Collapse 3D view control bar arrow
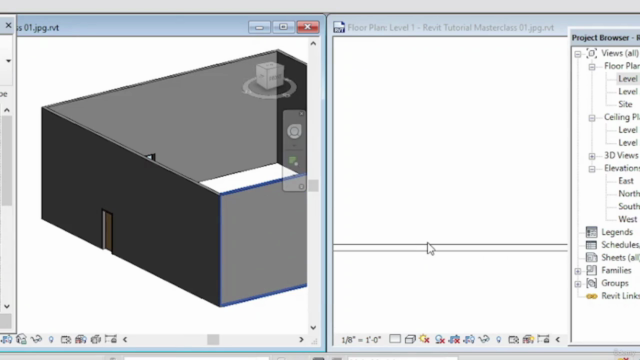 click(x=125, y=340)
